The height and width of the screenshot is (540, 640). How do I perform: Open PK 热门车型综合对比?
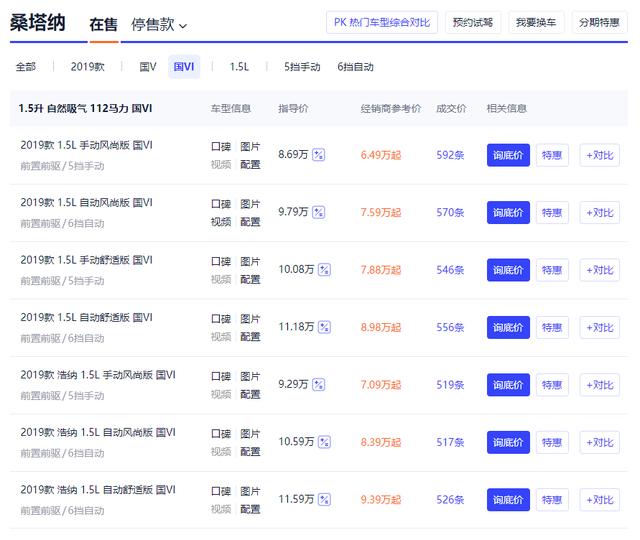tap(382, 22)
